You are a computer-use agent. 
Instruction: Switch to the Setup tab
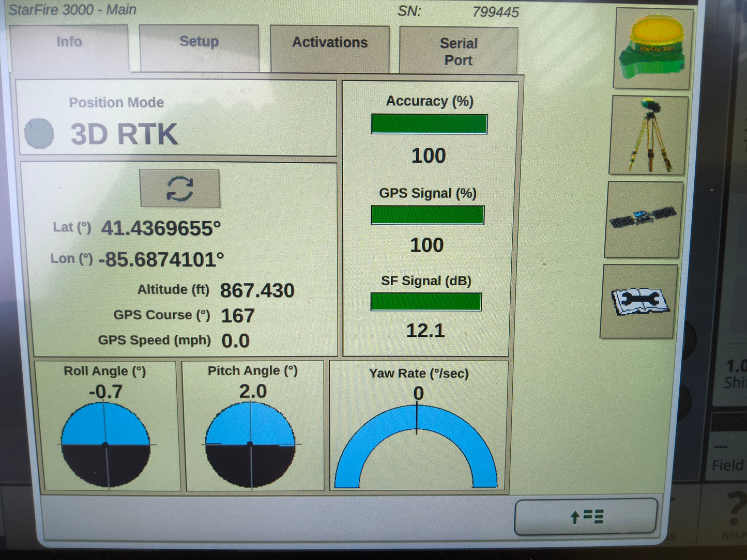[x=199, y=48]
